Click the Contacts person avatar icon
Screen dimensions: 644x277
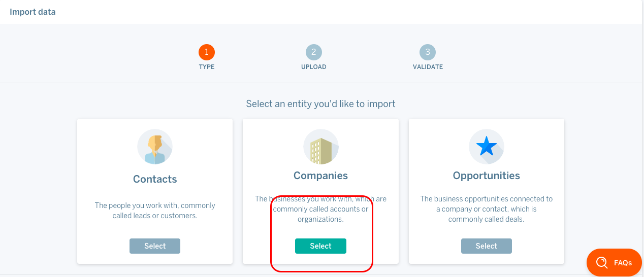click(x=155, y=147)
